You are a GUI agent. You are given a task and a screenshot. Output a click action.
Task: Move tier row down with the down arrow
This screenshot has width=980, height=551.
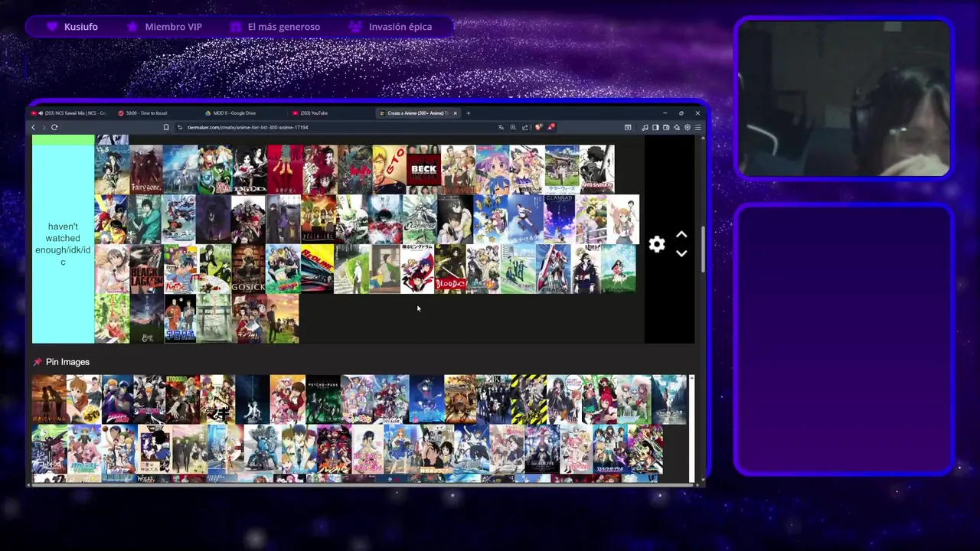pyautogui.click(x=681, y=253)
